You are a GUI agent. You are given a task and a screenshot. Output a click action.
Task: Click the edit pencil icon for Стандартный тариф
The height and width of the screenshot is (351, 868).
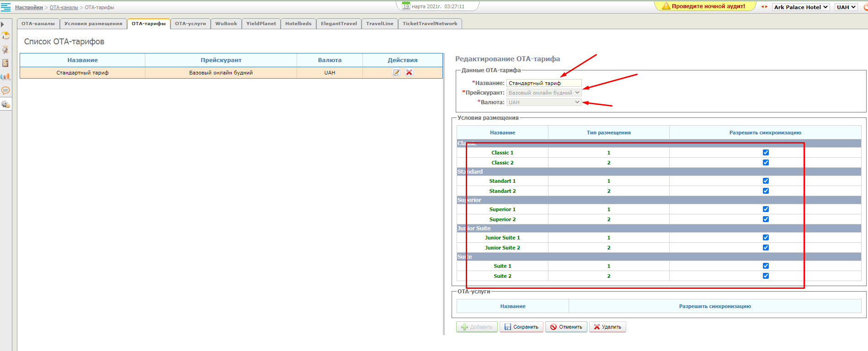pos(396,73)
